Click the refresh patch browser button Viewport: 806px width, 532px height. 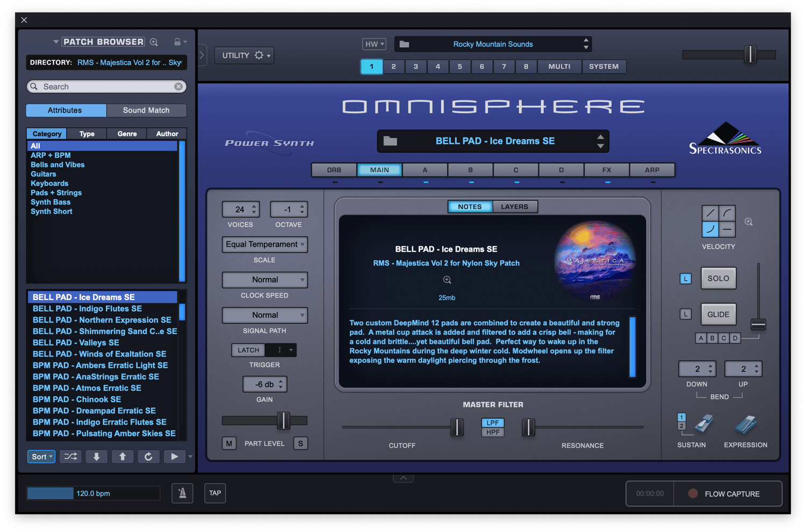(148, 457)
